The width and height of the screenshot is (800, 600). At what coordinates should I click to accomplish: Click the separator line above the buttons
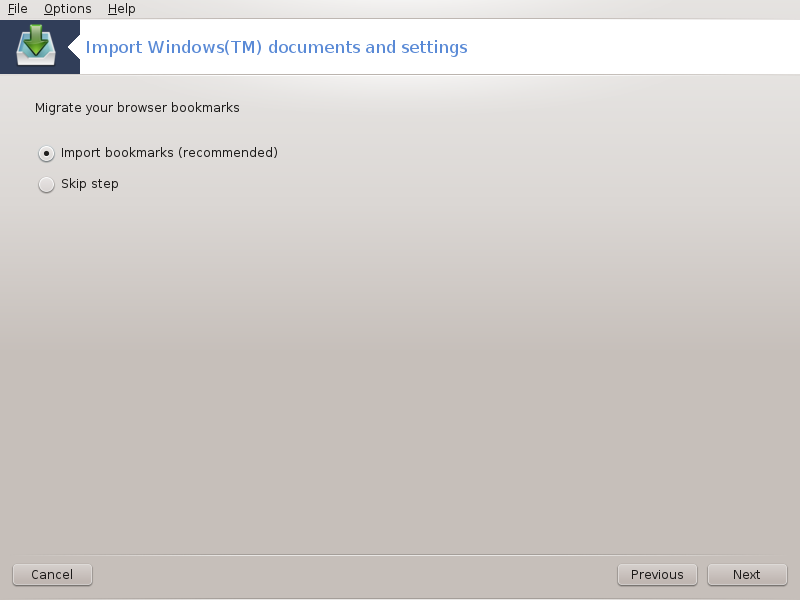tap(400, 555)
